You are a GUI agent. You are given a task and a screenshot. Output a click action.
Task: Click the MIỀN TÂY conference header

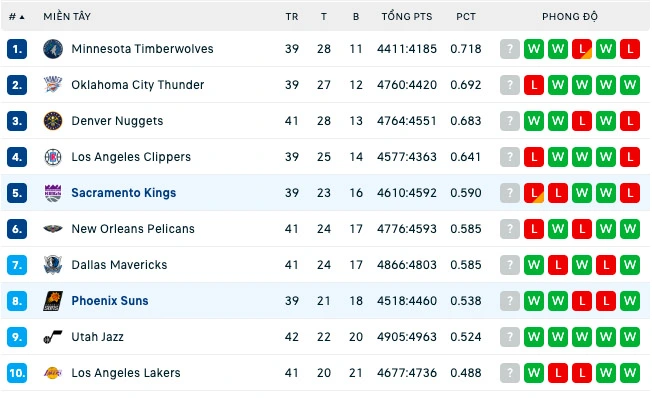click(67, 17)
